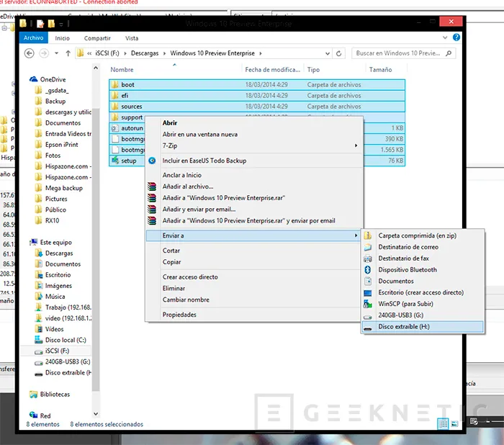Click the autorun file icon
Viewport: 504px width, 445px height.
click(114, 128)
